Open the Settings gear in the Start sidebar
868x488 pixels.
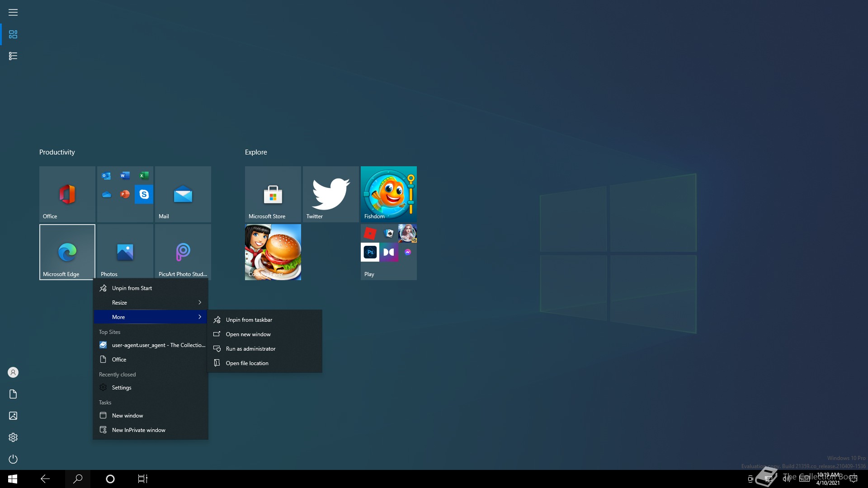13,437
